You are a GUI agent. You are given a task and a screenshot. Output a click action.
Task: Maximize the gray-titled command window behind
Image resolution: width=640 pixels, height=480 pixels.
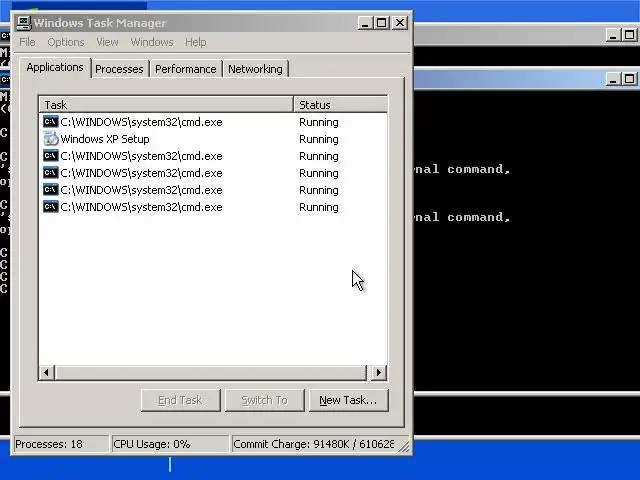click(x=630, y=35)
